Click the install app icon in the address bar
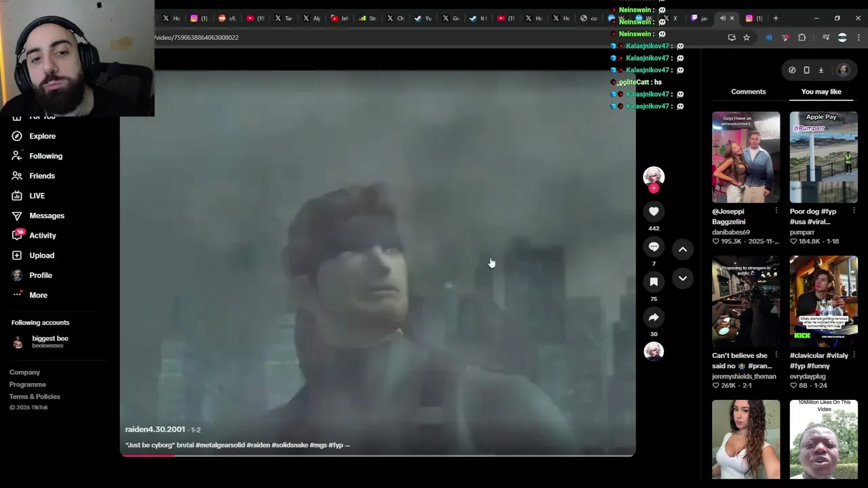 point(732,37)
